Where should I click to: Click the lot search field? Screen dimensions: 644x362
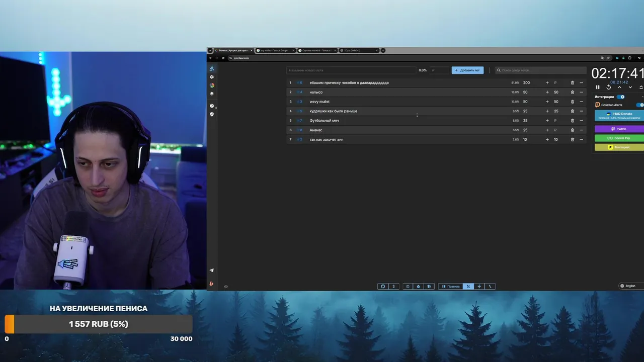point(541,70)
